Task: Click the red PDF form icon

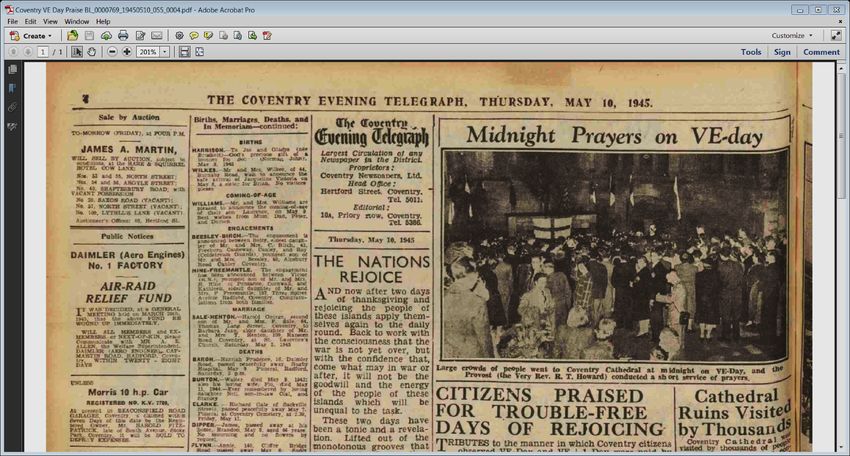Action: 267,36
